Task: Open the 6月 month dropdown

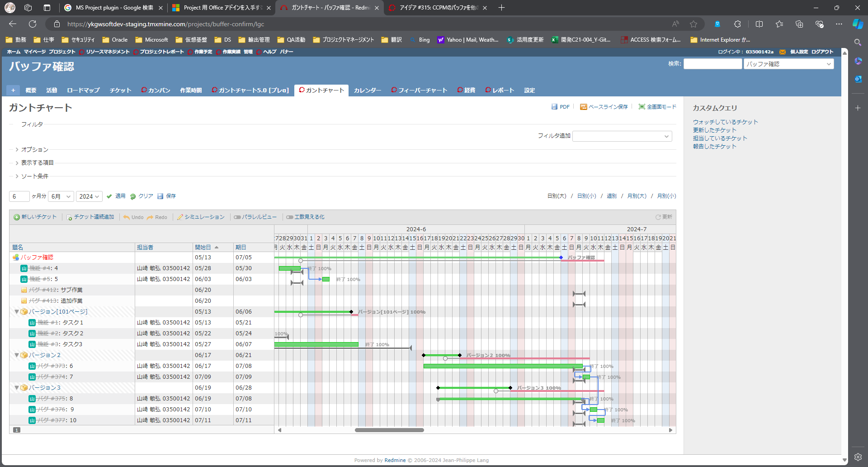Action: point(61,196)
